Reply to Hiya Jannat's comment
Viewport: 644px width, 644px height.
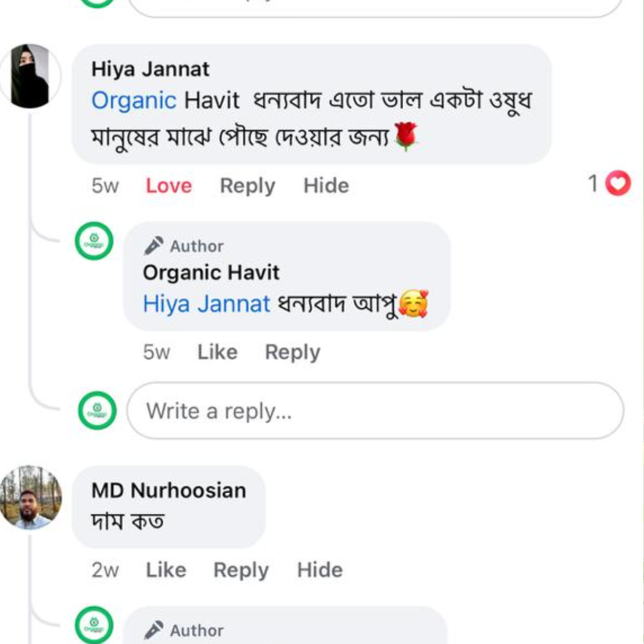pyautogui.click(x=247, y=185)
